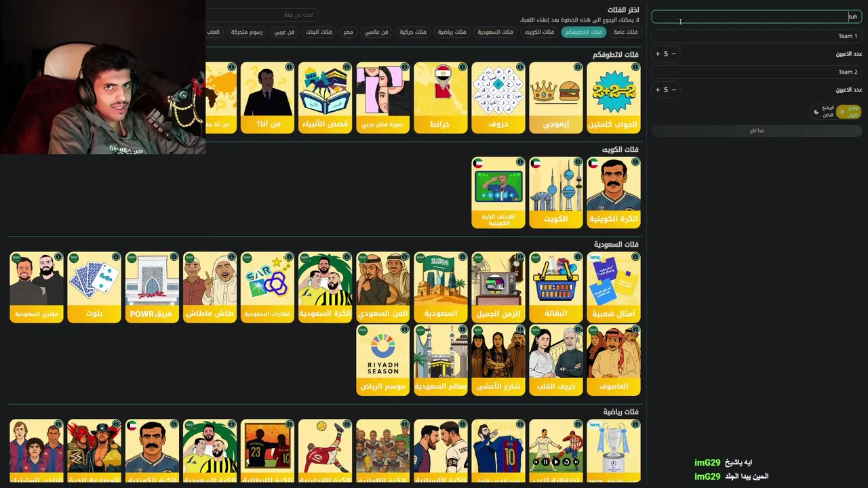Enable dark mode الوضع الداكن toggle
Viewport: 868px width, 488px height.
click(x=823, y=112)
